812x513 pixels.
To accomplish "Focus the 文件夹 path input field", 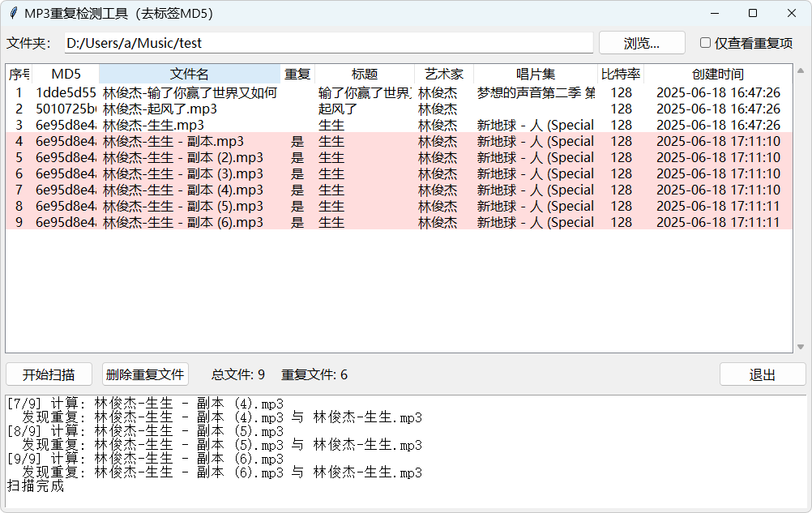I will click(x=329, y=43).
